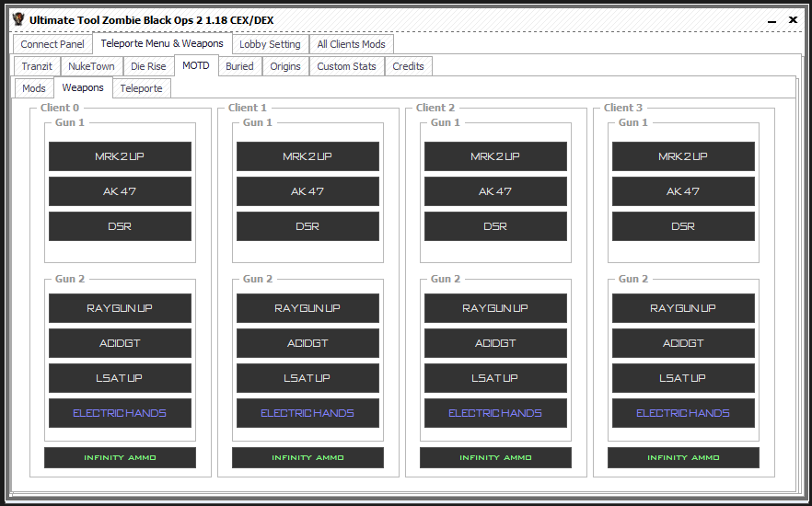Give Client 1 the RAYGUN UP
Viewport: 812px width, 506px height.
tap(307, 308)
